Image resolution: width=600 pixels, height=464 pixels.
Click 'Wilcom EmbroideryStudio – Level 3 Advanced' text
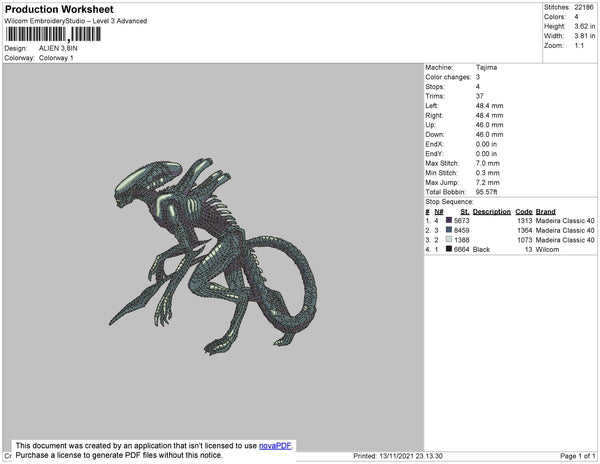point(76,21)
